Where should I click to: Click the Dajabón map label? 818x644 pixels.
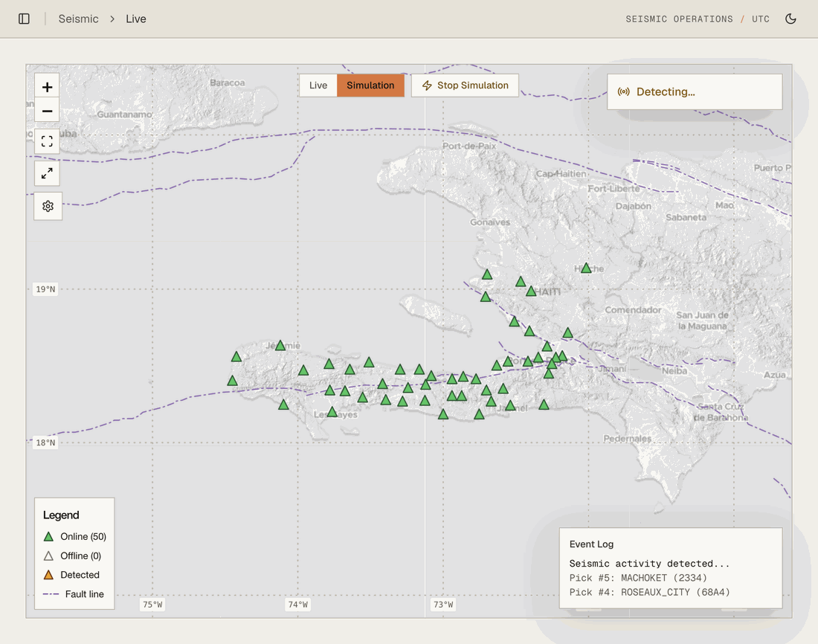[634, 206]
